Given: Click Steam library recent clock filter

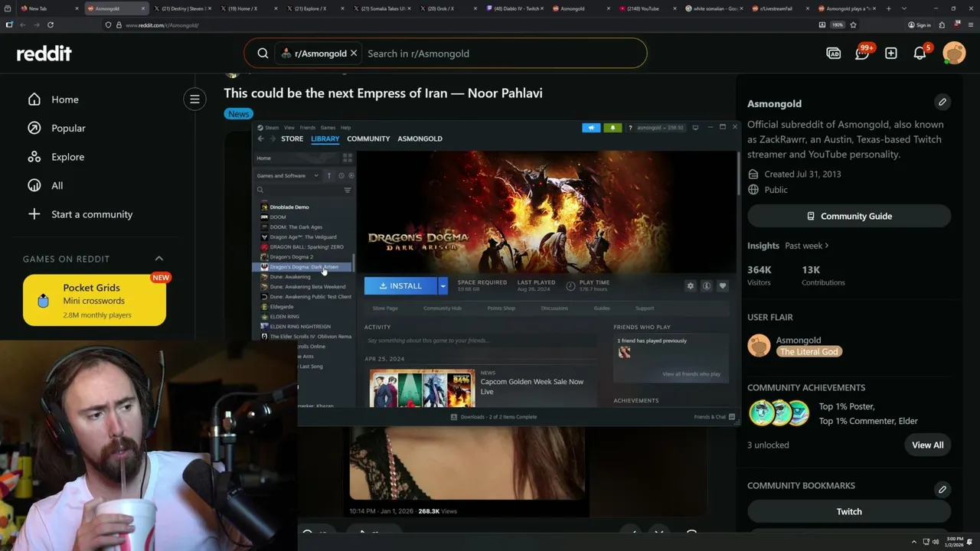Looking at the screenshot, I should [x=341, y=175].
